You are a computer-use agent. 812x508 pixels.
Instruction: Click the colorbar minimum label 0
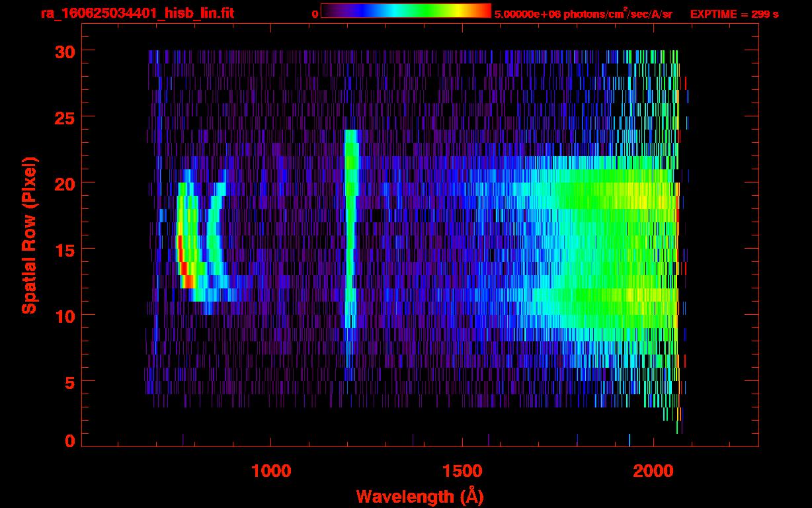pyautogui.click(x=315, y=14)
